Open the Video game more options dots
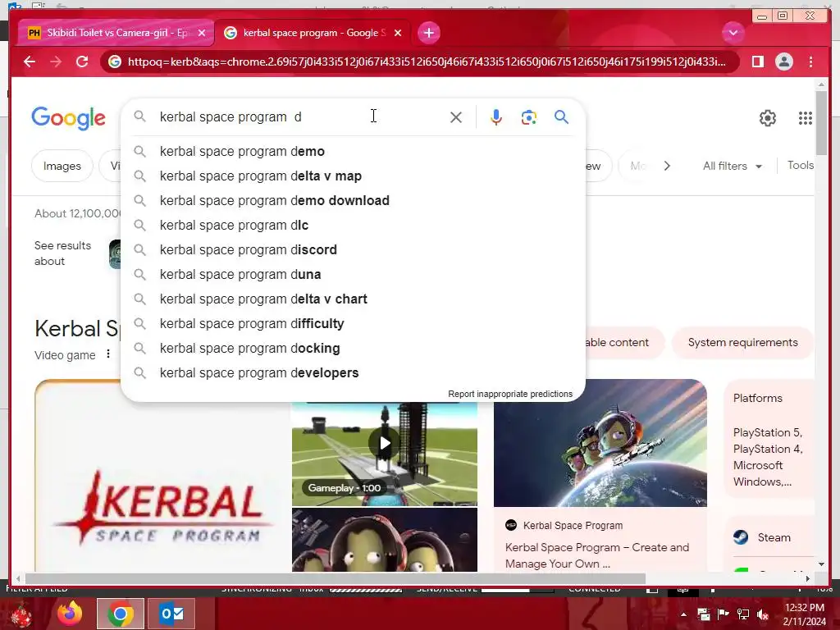 (x=108, y=354)
